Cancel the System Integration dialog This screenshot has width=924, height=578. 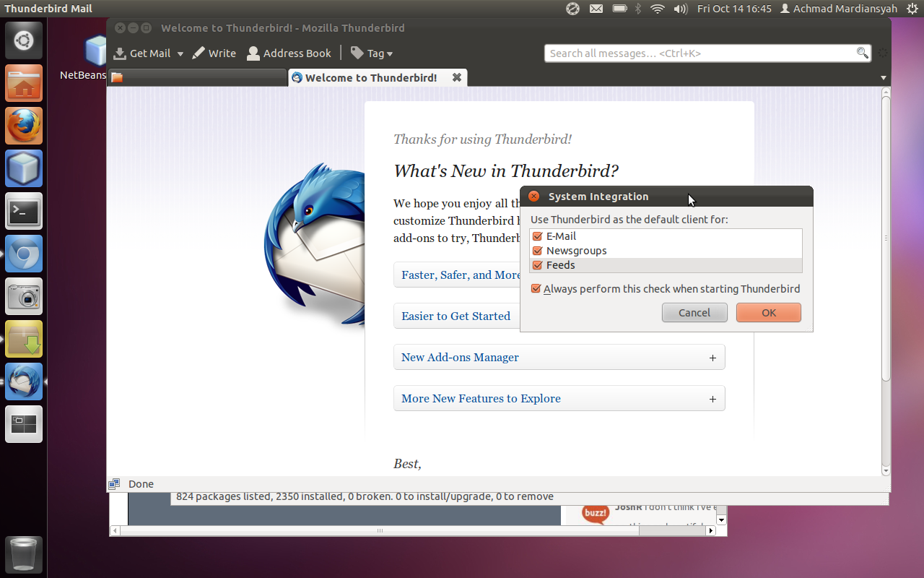point(694,313)
